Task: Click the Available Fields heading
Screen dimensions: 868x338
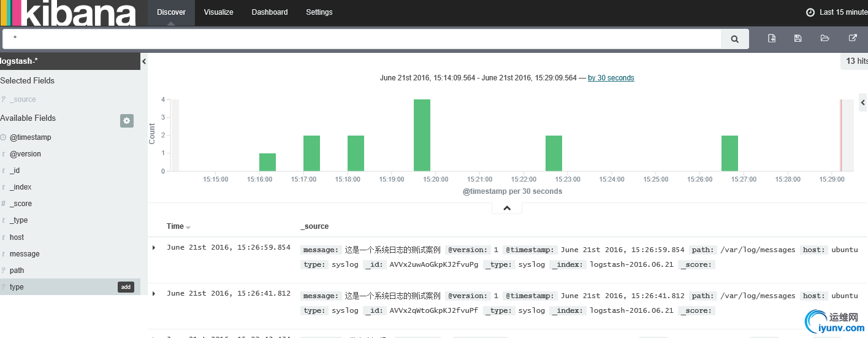Action: click(28, 118)
